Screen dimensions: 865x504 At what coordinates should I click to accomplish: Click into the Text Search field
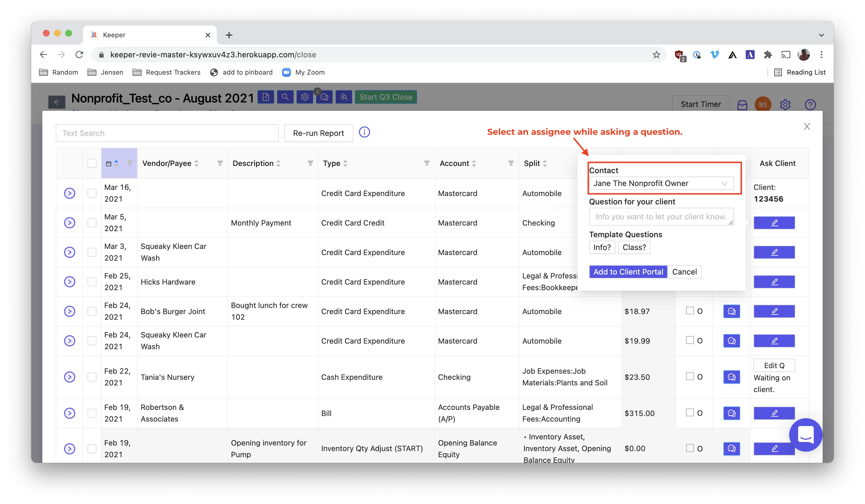pyautogui.click(x=167, y=133)
